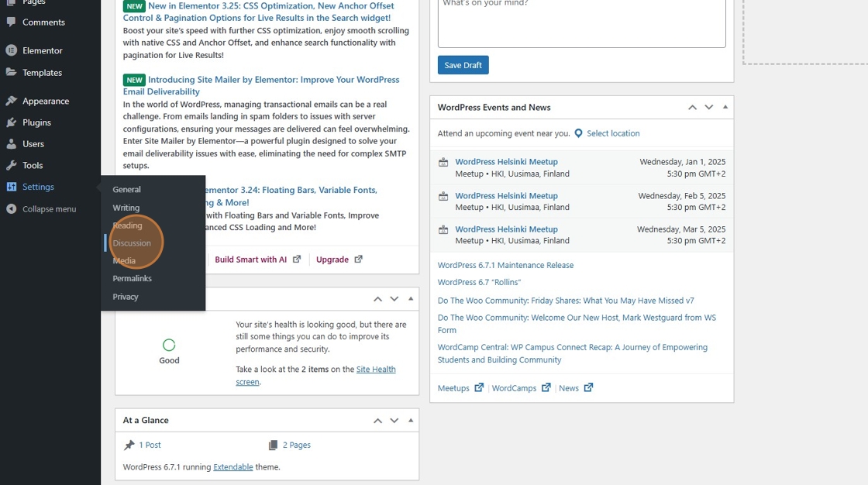Viewport: 868px width, 485px height.
Task: Click the calendar icon for Mar 5 meetup
Action: tap(443, 229)
